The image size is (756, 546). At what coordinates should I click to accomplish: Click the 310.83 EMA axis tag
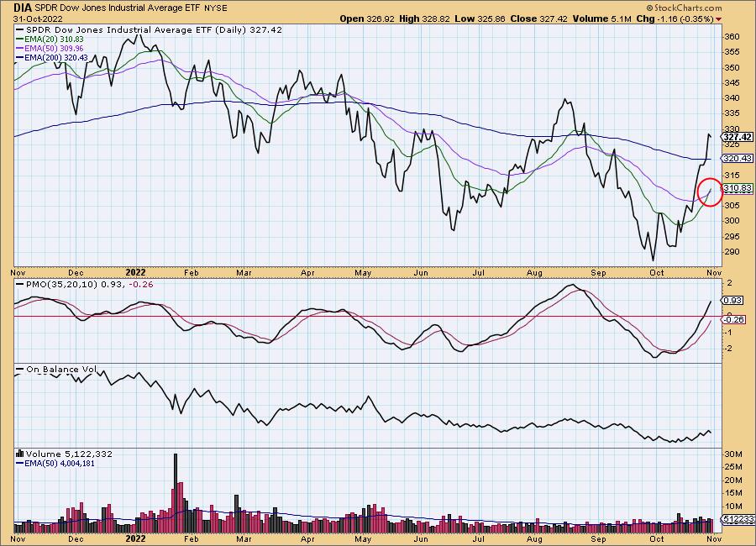(x=738, y=188)
